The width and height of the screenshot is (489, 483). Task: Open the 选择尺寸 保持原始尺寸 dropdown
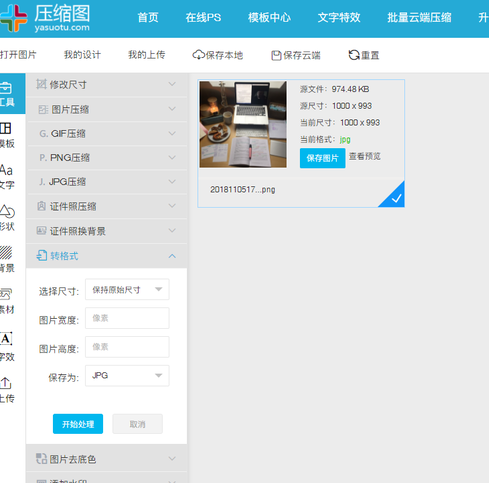pos(127,289)
